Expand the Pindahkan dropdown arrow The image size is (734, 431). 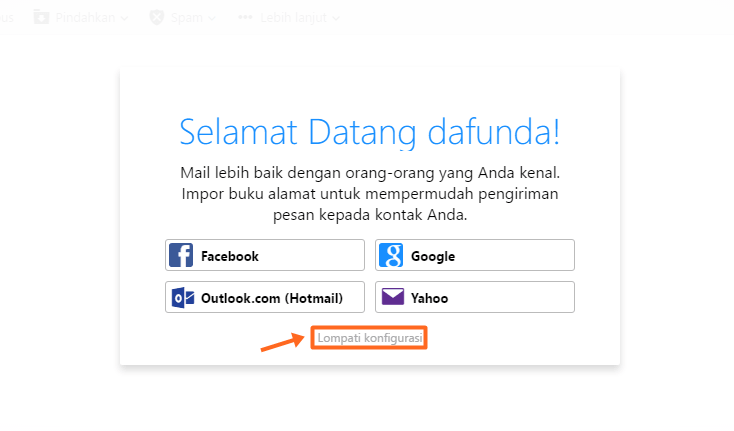124,18
